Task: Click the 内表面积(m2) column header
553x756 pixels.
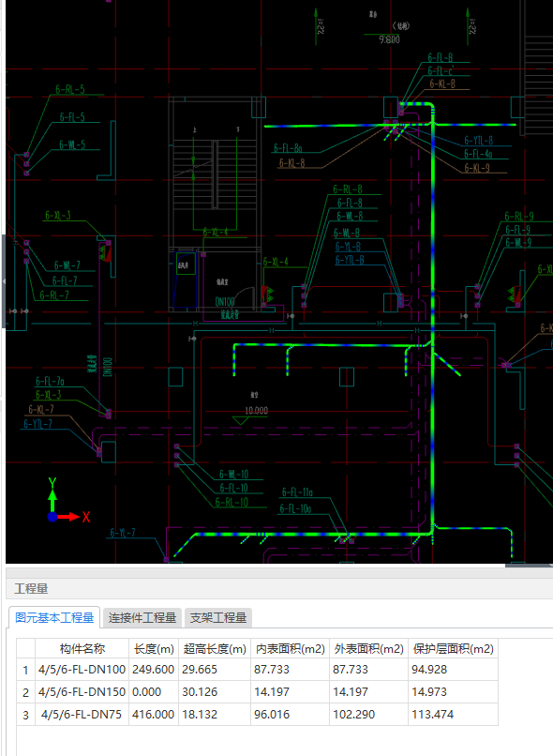Action: (290, 648)
